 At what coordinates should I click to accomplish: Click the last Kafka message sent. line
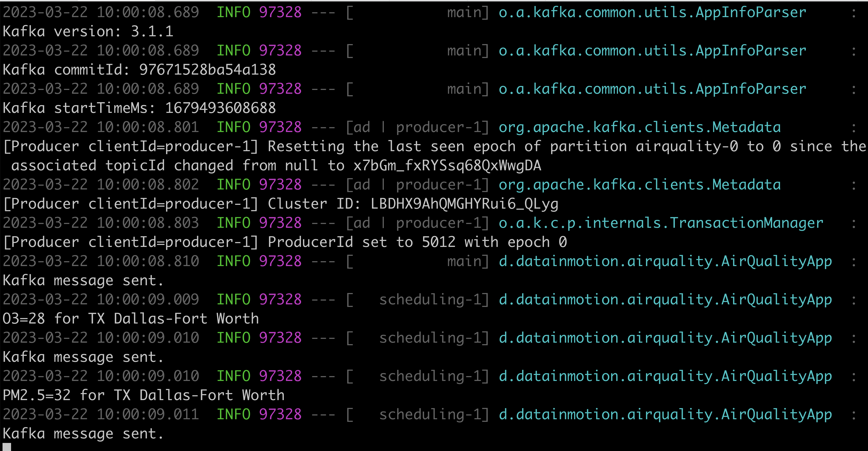83,434
